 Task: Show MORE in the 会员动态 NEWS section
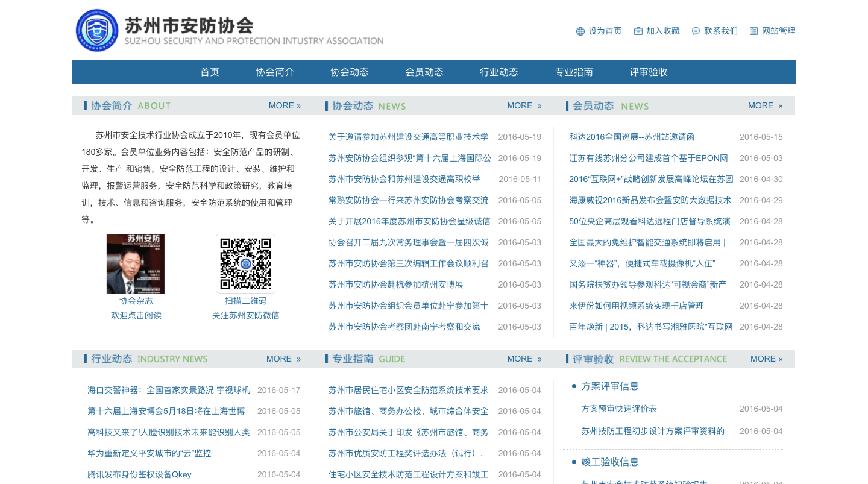tap(765, 106)
